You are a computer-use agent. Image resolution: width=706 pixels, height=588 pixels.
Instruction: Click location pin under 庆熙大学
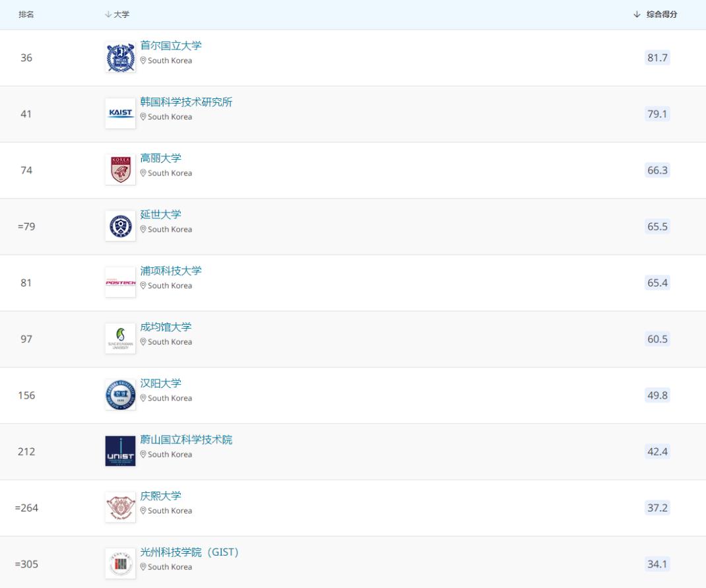143,511
